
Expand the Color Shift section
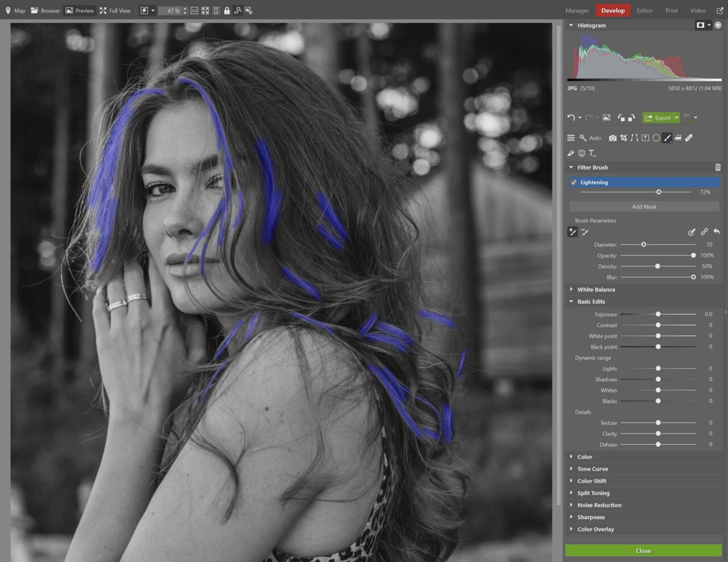click(571, 481)
